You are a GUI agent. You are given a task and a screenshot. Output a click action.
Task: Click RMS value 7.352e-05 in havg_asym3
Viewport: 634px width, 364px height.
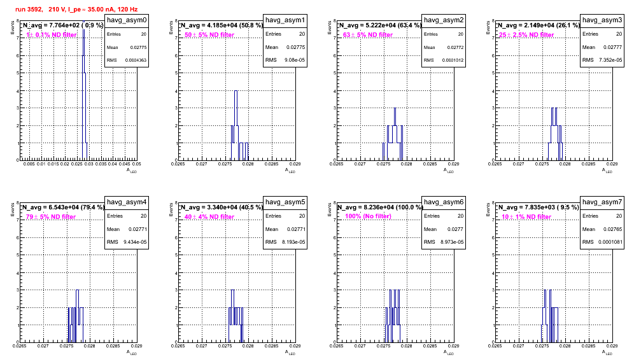click(x=610, y=60)
